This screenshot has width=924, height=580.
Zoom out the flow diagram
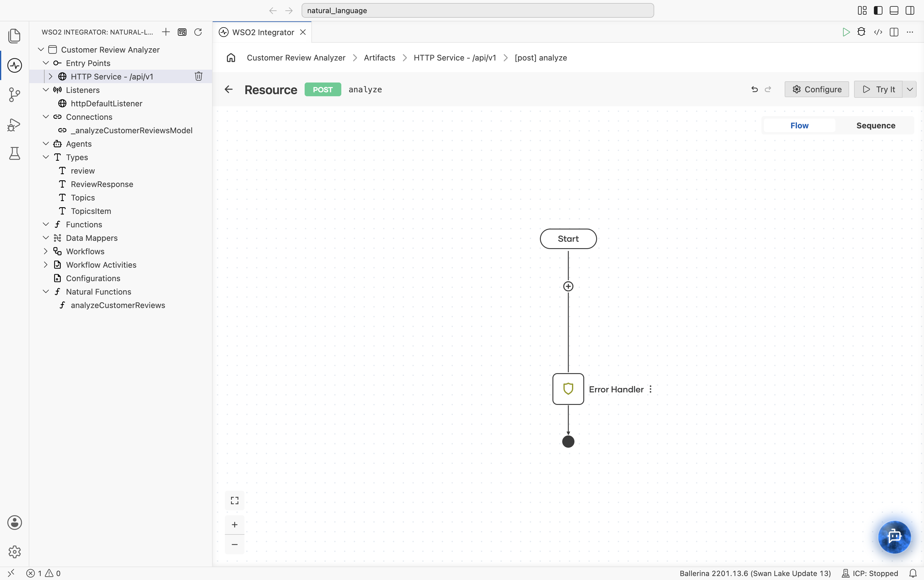click(x=234, y=544)
